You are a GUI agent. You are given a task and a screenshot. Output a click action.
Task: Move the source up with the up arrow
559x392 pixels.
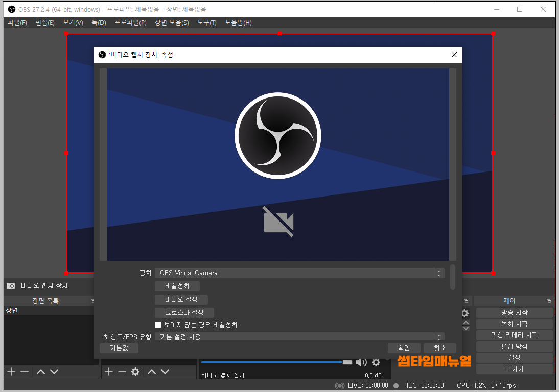[x=152, y=372]
